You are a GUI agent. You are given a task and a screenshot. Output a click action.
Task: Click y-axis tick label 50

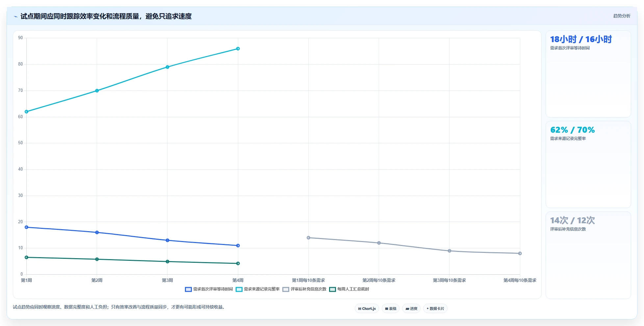point(20,143)
